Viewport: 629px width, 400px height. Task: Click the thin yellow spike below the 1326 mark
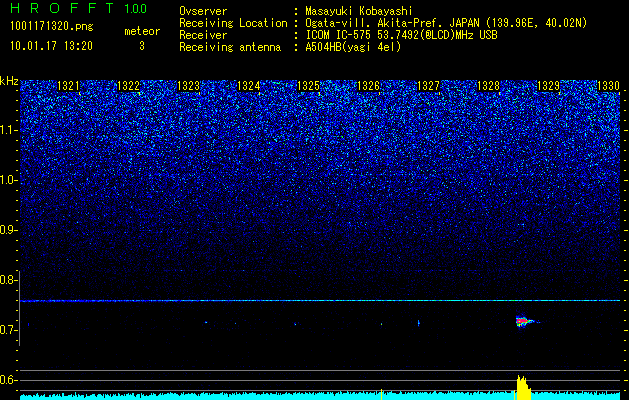tap(381, 394)
